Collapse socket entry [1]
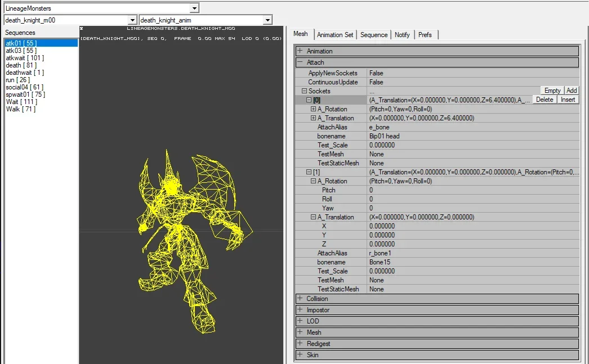The height and width of the screenshot is (364, 589). tap(309, 172)
